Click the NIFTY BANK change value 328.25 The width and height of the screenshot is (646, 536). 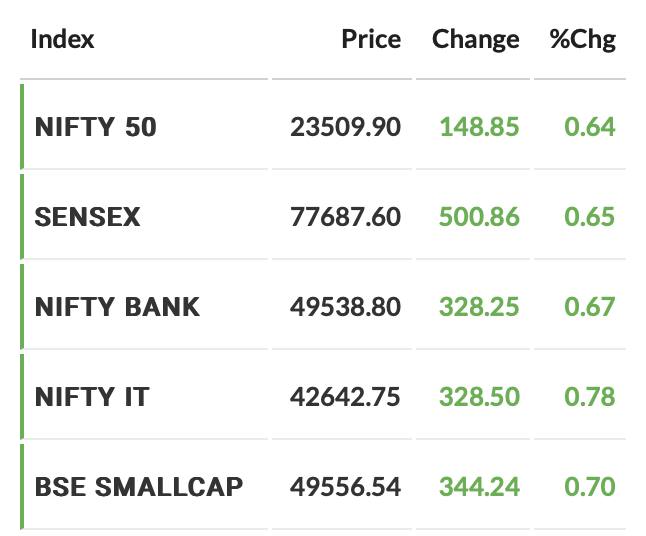click(479, 307)
